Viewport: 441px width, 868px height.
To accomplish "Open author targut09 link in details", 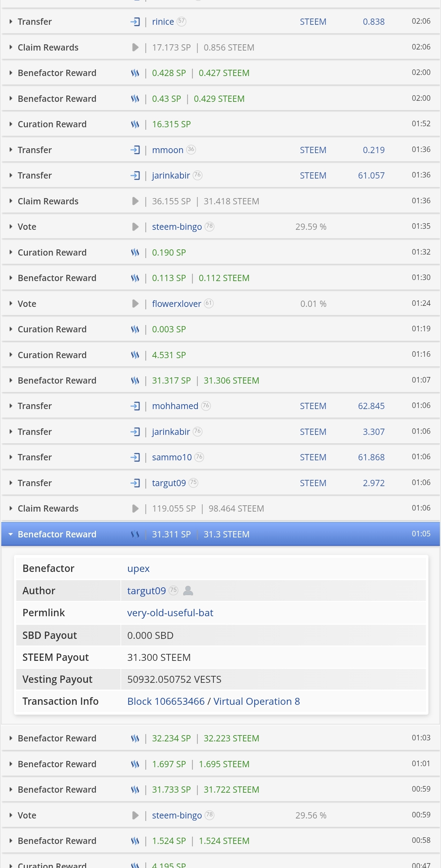I will (147, 591).
